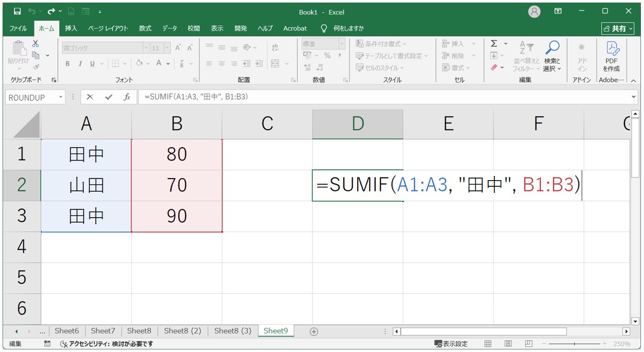Click the Fill down arrow icon
Screen dimensions: 644x352
(x=494, y=56)
